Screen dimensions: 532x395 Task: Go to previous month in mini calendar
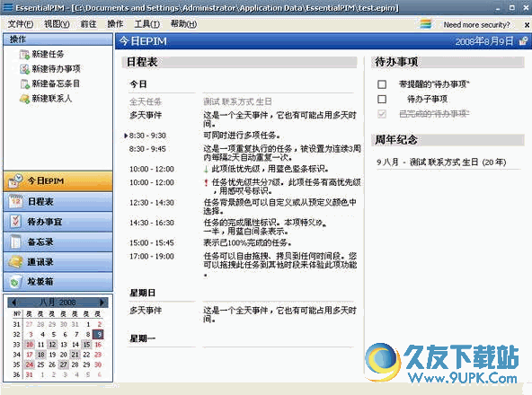coord(13,303)
